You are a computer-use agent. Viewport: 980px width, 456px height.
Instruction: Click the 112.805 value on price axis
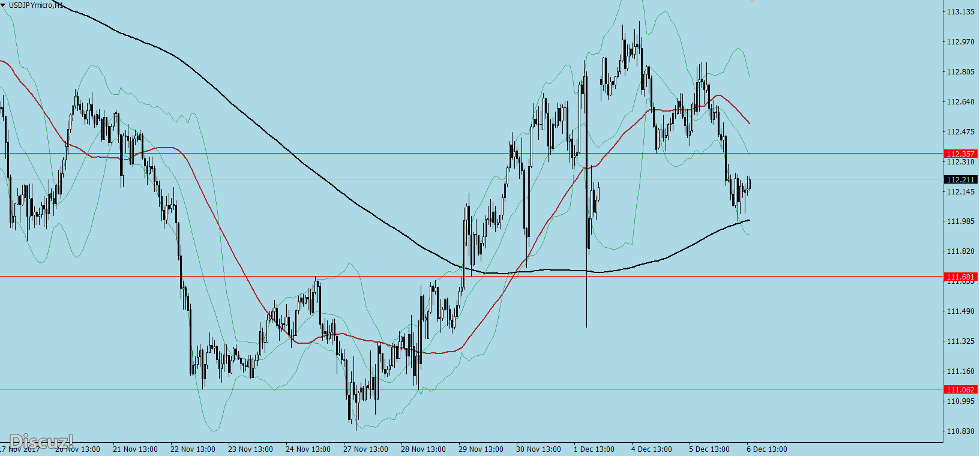click(x=960, y=71)
